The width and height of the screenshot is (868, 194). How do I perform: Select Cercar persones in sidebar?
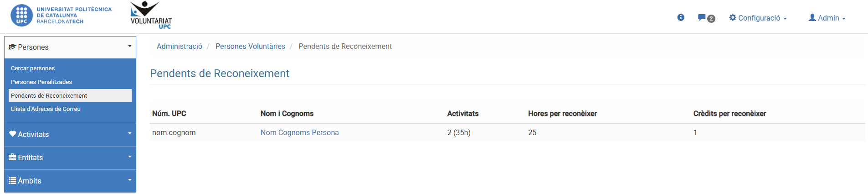click(33, 68)
